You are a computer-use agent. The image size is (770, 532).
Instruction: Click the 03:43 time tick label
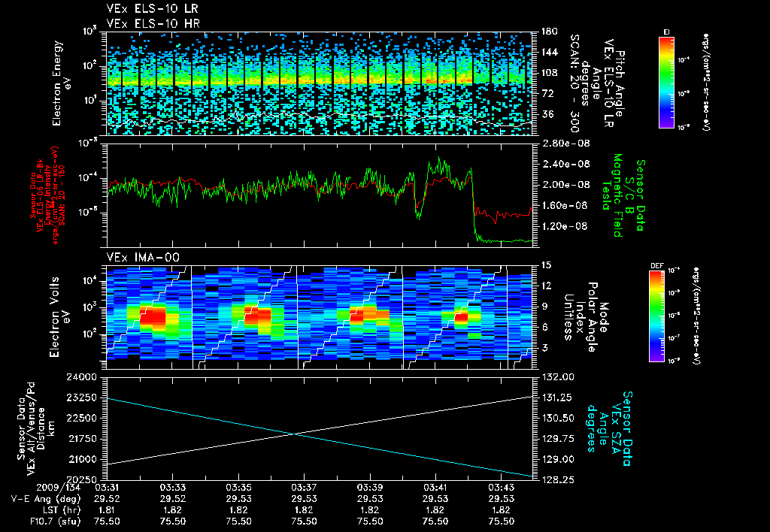(502, 488)
